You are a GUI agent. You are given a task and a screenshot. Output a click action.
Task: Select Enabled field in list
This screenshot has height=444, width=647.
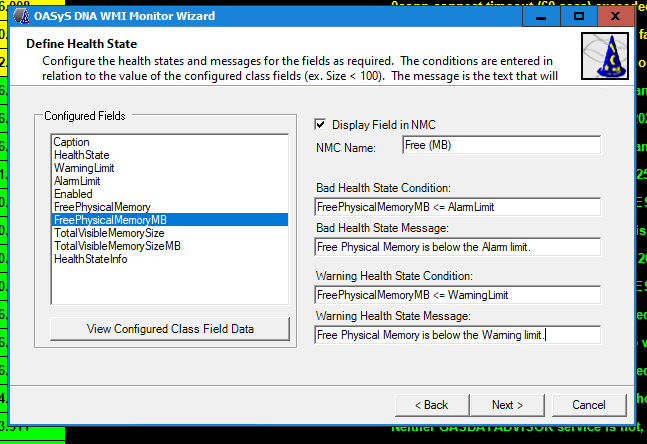[x=73, y=194]
